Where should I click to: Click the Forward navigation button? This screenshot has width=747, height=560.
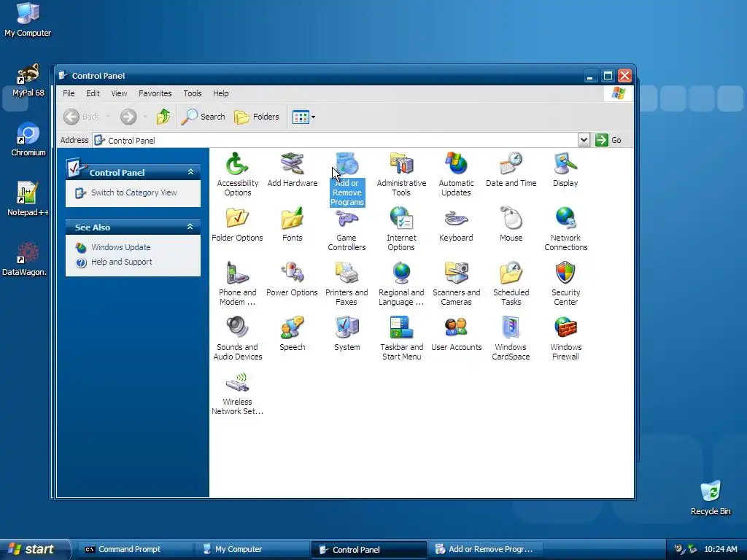(128, 117)
